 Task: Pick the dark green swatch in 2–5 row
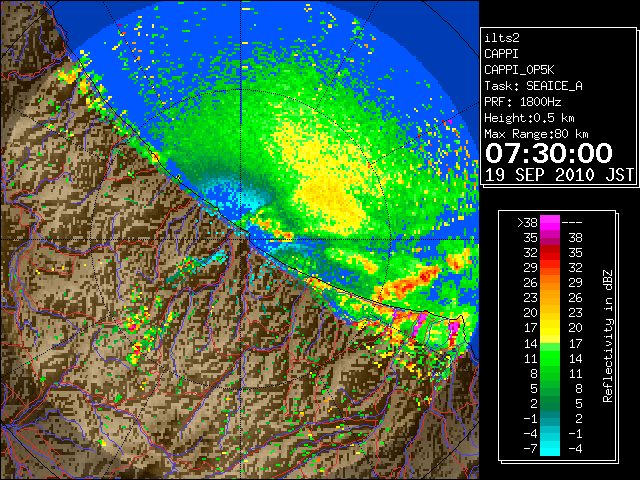pos(550,403)
